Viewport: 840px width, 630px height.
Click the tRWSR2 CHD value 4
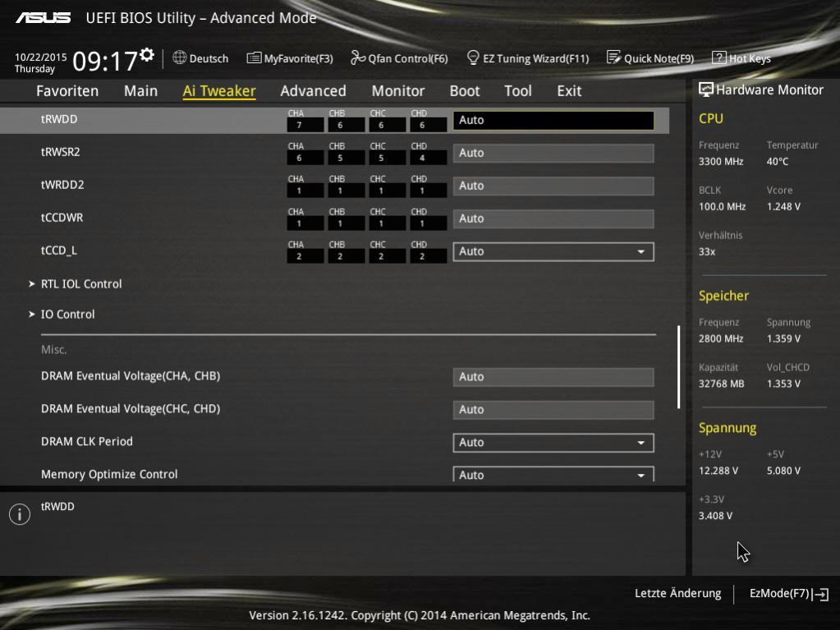click(x=428, y=158)
